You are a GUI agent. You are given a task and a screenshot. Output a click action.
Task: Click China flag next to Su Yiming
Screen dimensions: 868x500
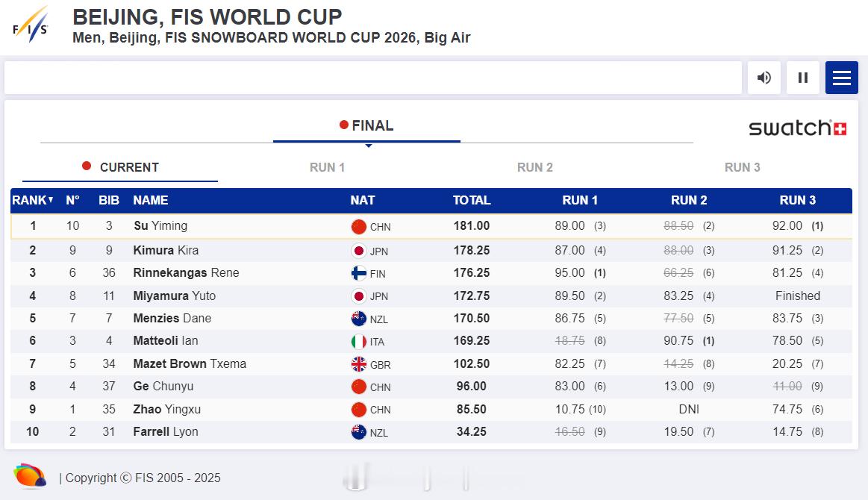pos(359,227)
